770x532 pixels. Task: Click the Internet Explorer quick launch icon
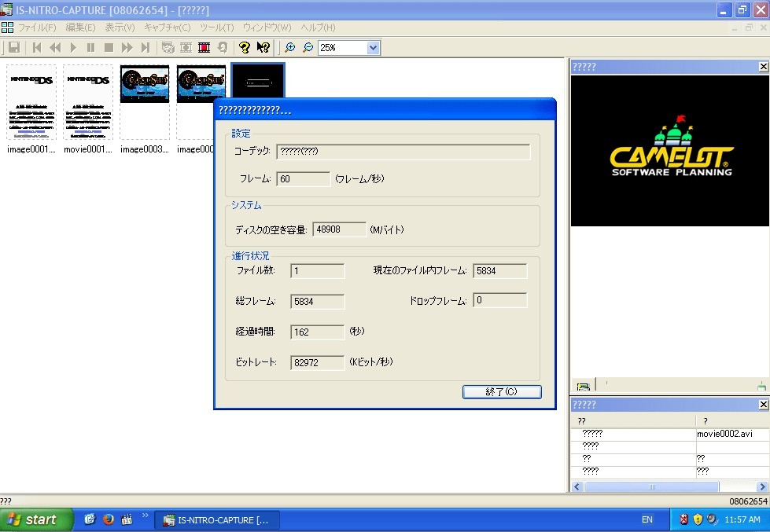[x=90, y=519]
